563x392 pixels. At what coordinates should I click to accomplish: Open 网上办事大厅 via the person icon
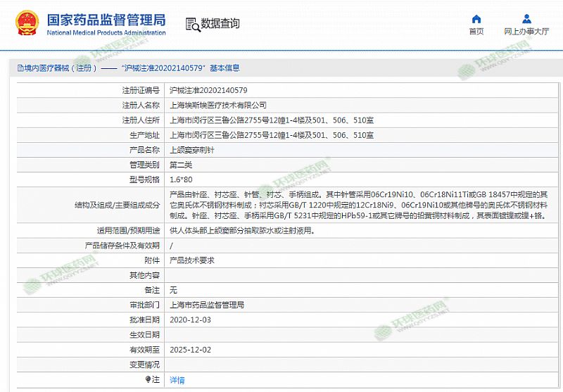point(526,19)
